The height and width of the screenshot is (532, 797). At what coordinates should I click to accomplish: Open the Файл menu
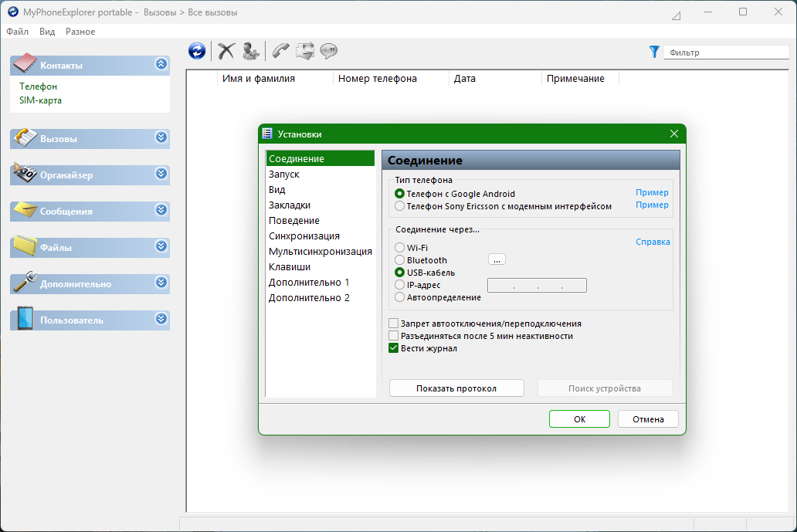click(x=17, y=32)
